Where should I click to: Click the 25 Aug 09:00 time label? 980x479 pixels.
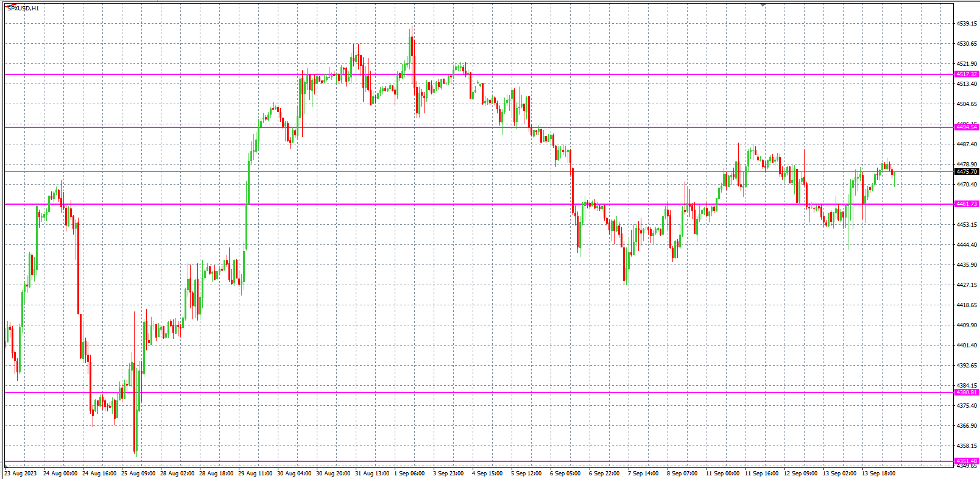click(x=138, y=474)
